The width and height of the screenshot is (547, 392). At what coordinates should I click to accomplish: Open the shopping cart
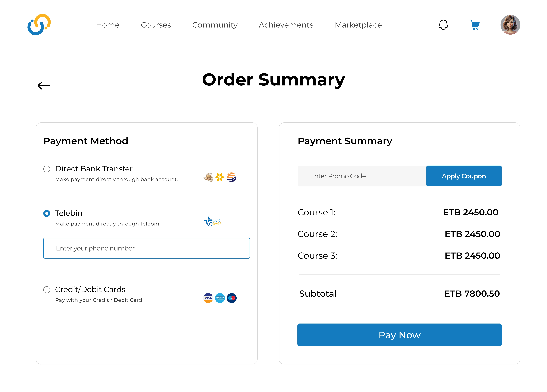[475, 25]
